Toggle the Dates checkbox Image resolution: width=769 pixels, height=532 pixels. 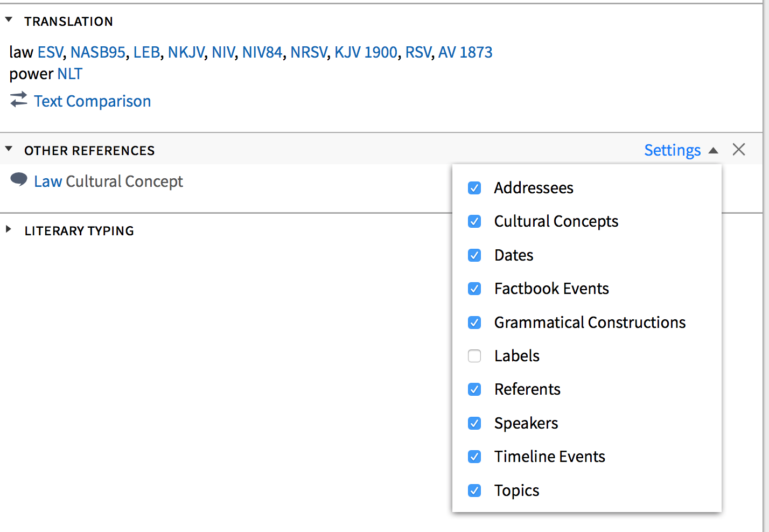click(x=474, y=255)
